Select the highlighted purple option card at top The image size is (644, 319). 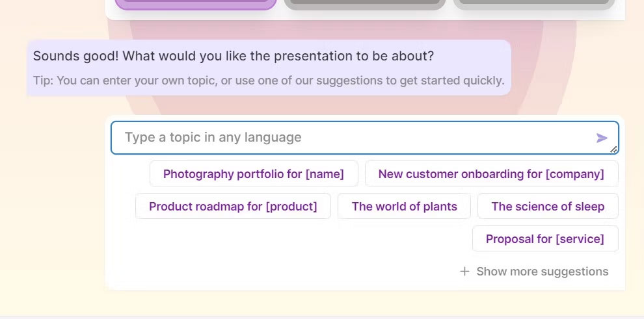[x=196, y=5]
